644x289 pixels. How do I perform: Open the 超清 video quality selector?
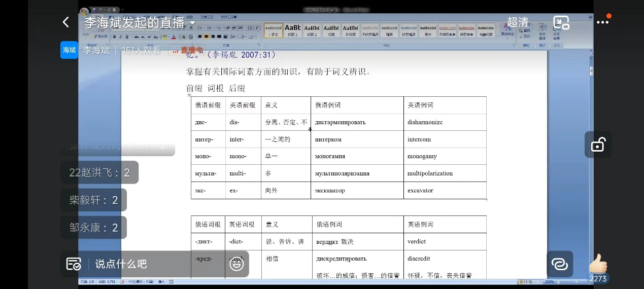pyautogui.click(x=518, y=22)
